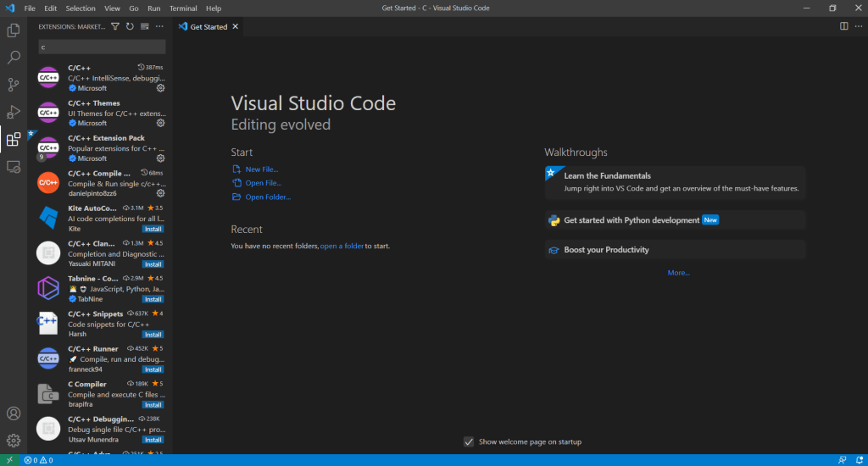
Task: Open the Remote Explorer icon
Action: [x=14, y=167]
